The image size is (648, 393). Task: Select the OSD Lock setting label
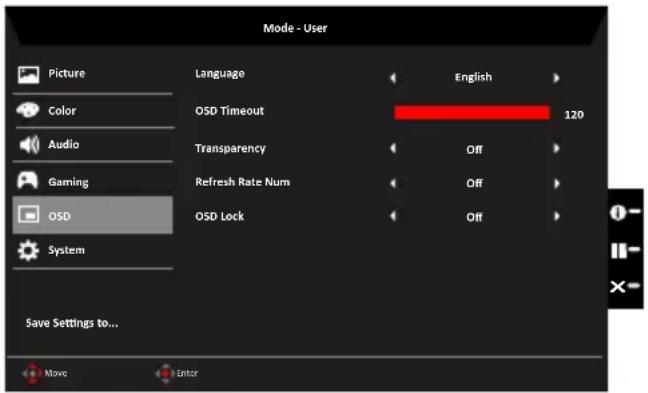tap(219, 216)
